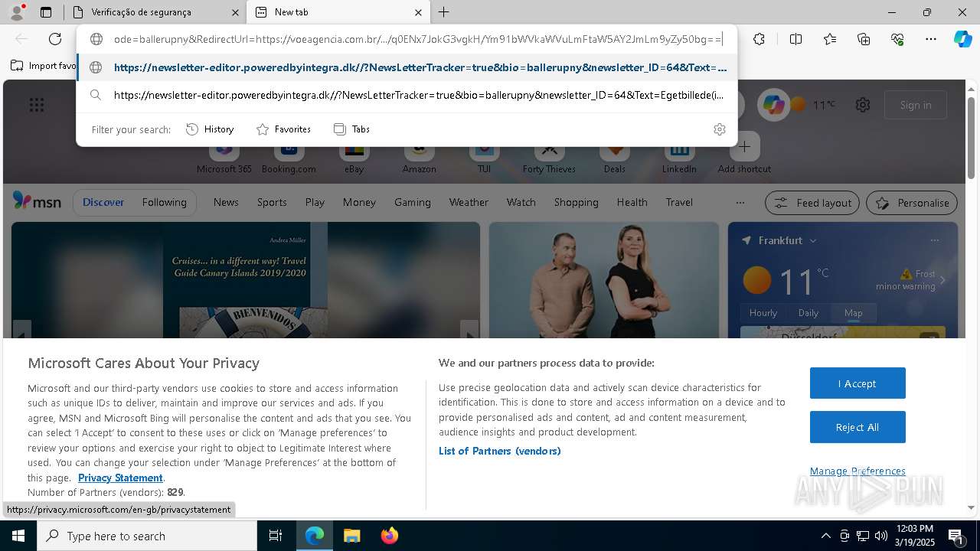The width and height of the screenshot is (980, 551).
Task: Open the Privacy Statement link
Action: pos(120,478)
